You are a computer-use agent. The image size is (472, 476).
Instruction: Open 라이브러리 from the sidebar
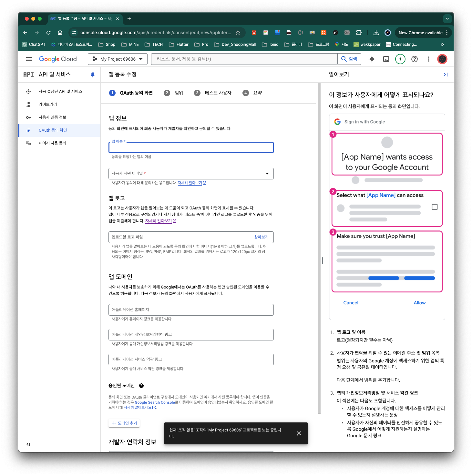click(48, 105)
